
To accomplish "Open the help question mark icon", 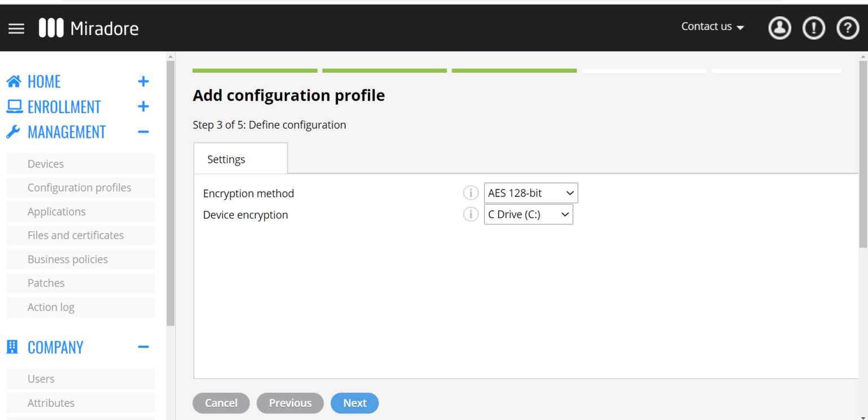I will pos(847,28).
